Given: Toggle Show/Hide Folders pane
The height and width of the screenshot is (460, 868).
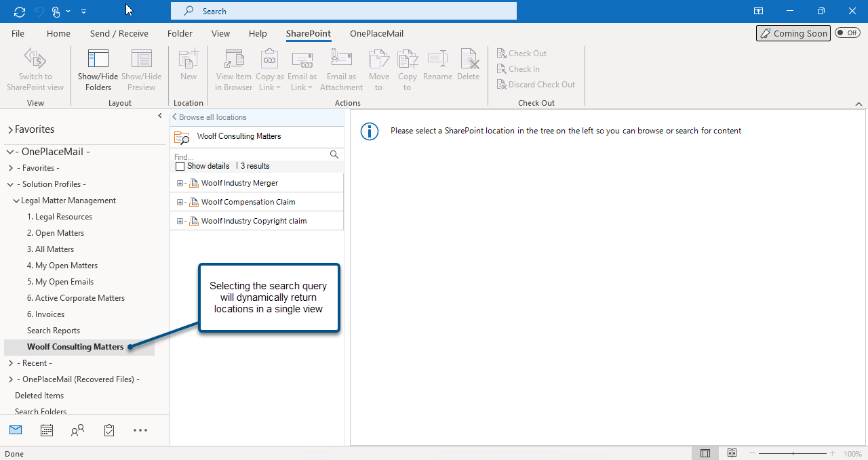Looking at the screenshot, I should pos(98,69).
